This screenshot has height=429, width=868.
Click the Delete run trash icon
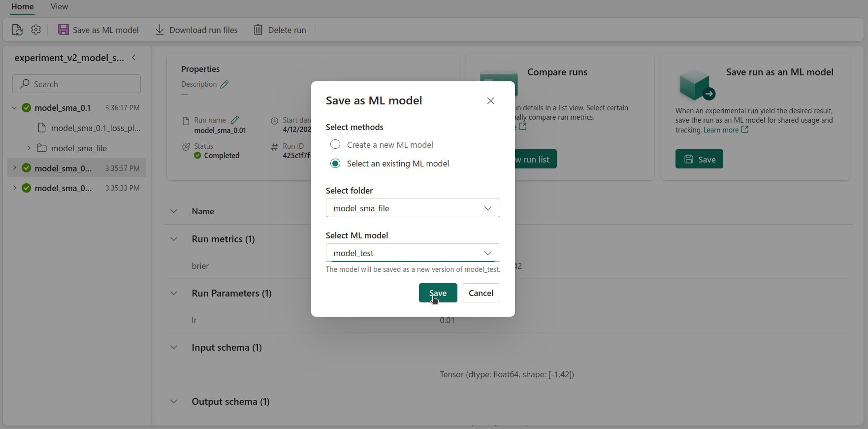coord(258,30)
